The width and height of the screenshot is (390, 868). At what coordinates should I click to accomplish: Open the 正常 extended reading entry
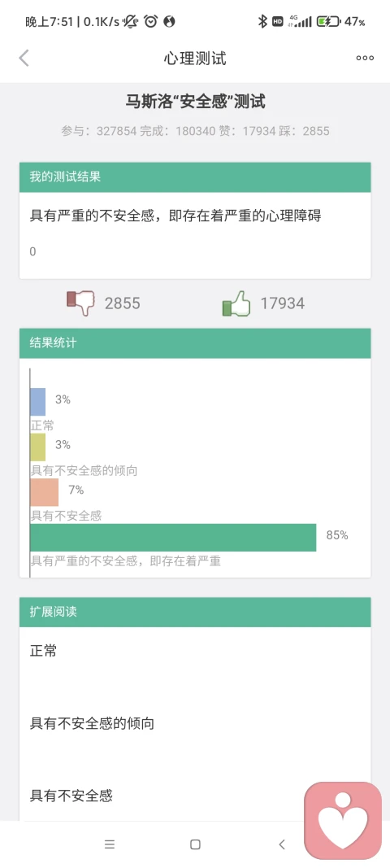coord(195,651)
